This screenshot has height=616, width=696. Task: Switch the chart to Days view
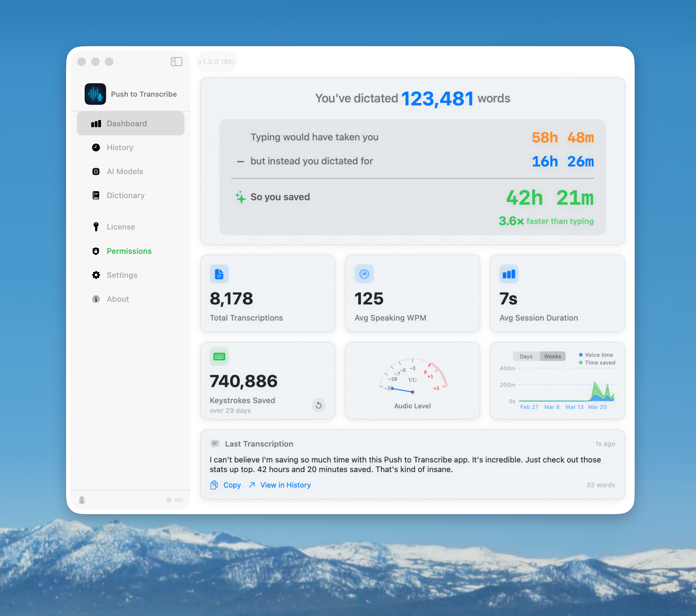[x=526, y=356]
